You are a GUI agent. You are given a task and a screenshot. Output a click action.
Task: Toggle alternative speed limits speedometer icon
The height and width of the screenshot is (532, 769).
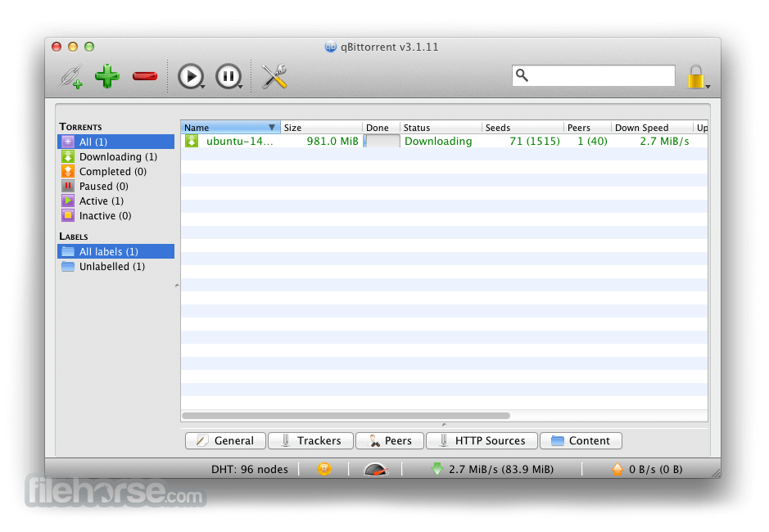pyautogui.click(x=376, y=469)
